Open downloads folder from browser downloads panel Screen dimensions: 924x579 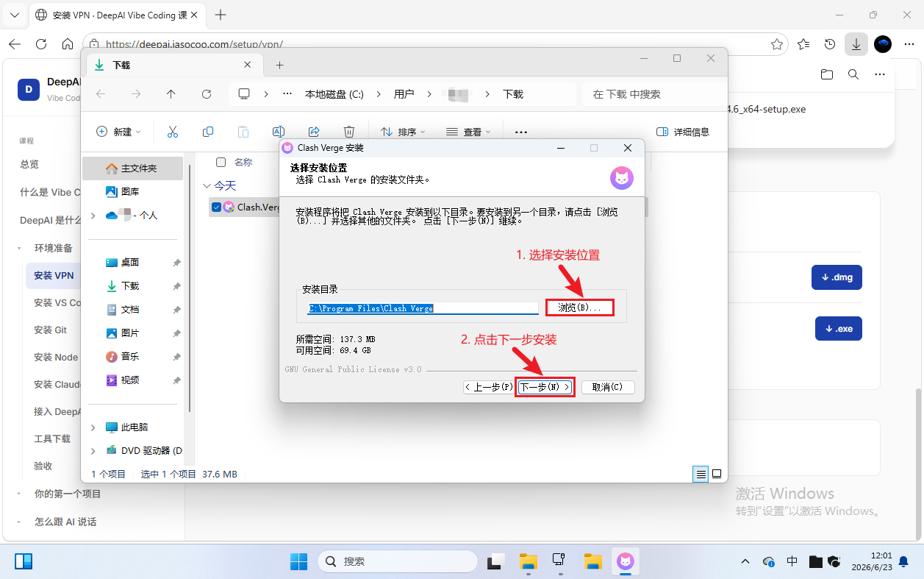827,74
